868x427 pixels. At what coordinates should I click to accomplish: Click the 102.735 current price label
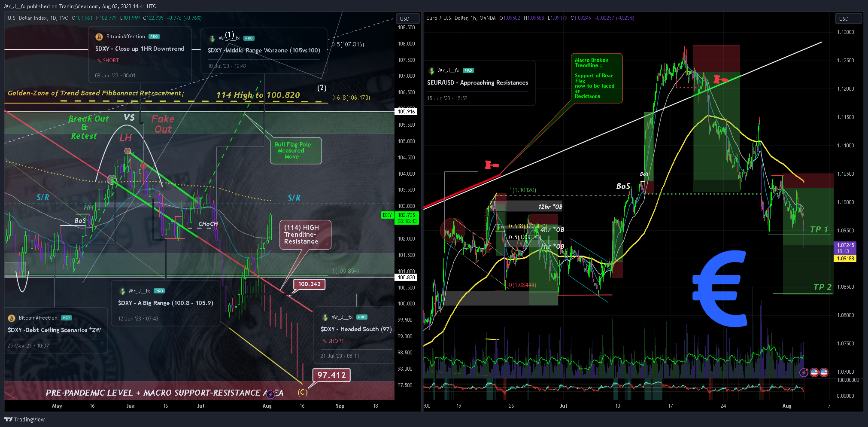click(407, 215)
